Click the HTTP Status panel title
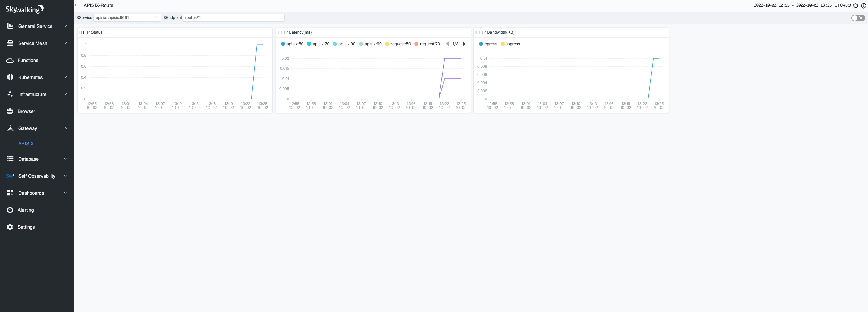Image resolution: width=868 pixels, height=312 pixels. point(91,32)
